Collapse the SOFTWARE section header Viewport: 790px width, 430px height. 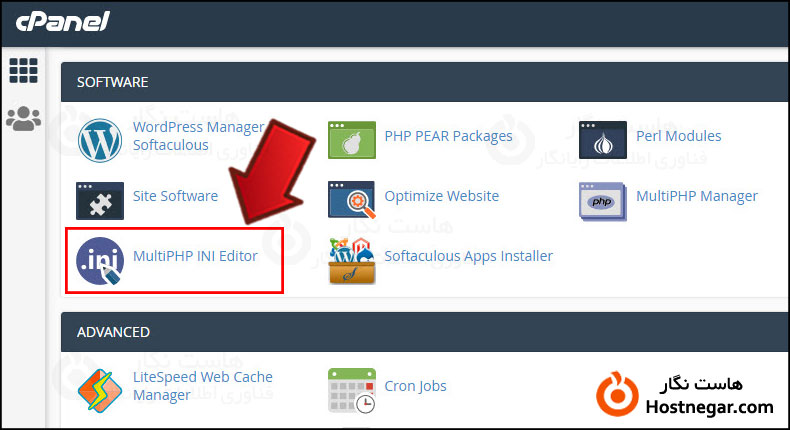point(420,82)
